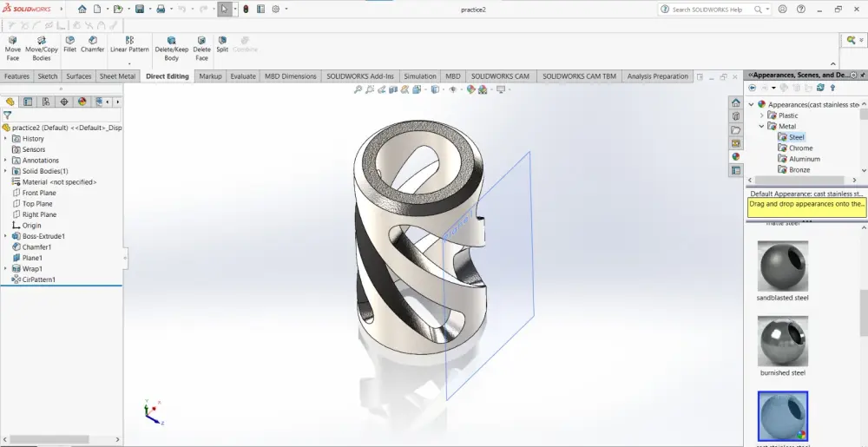The image size is (868, 447).
Task: Select the Bronze appearance folder
Action: pos(794,170)
